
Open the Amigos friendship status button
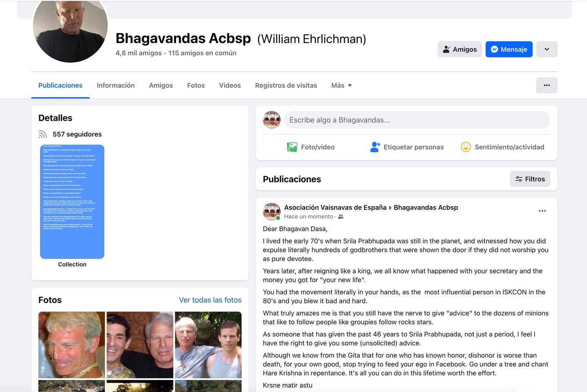pyautogui.click(x=460, y=49)
